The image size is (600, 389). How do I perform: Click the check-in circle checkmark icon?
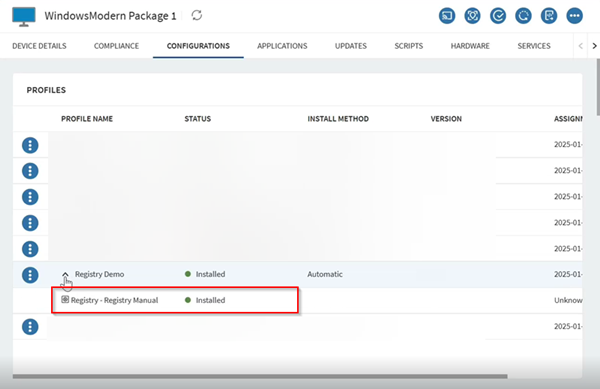click(498, 16)
